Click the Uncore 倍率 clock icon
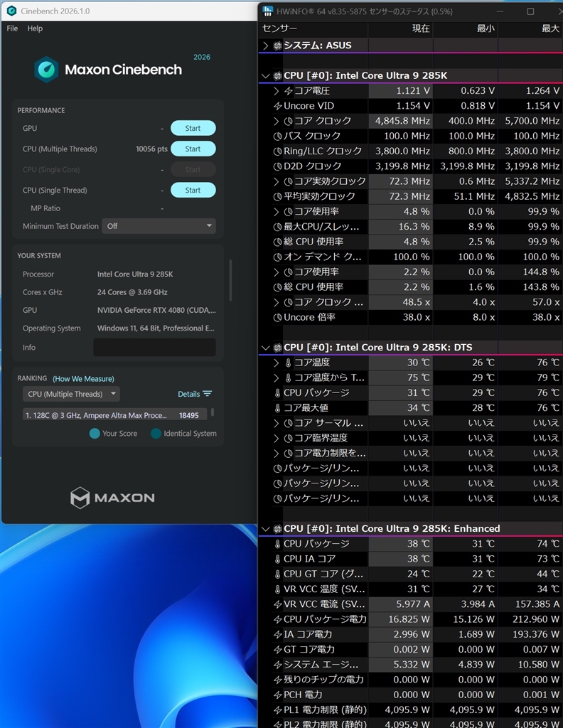Image resolution: width=563 pixels, height=728 pixels. [x=277, y=318]
